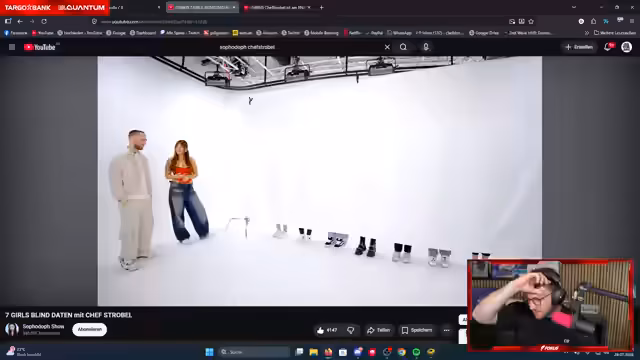Click the Speichern save button
This screenshot has height=360, width=640.
click(417, 330)
